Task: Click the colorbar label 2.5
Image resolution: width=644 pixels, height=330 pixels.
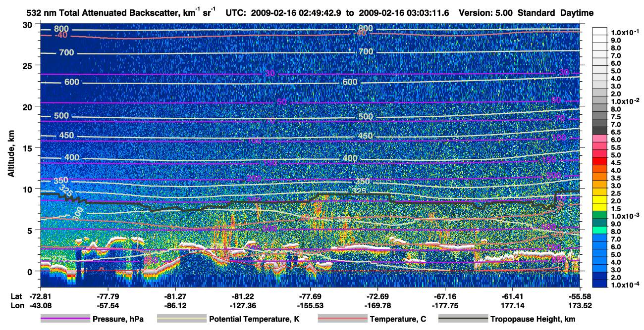Action: tap(616, 193)
